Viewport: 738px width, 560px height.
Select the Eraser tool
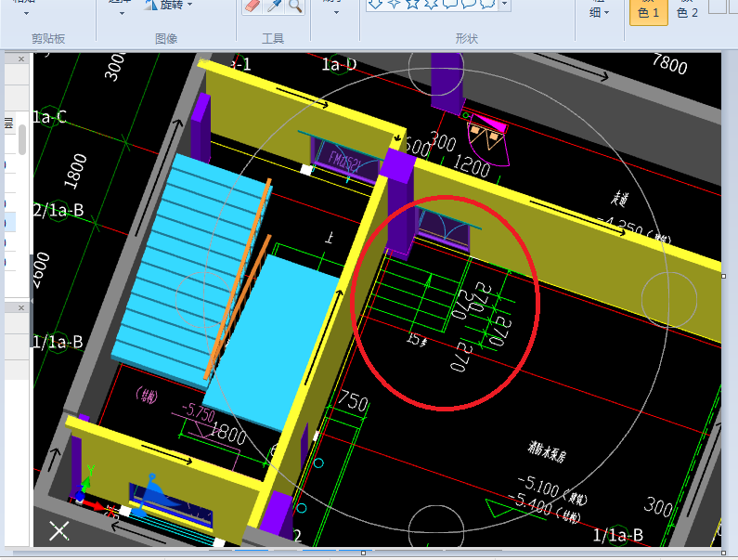[x=252, y=6]
